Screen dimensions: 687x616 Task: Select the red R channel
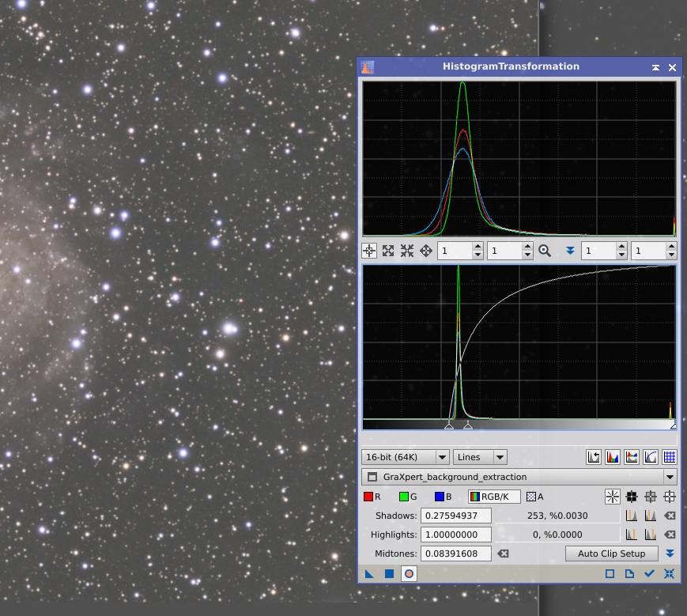pyautogui.click(x=372, y=497)
